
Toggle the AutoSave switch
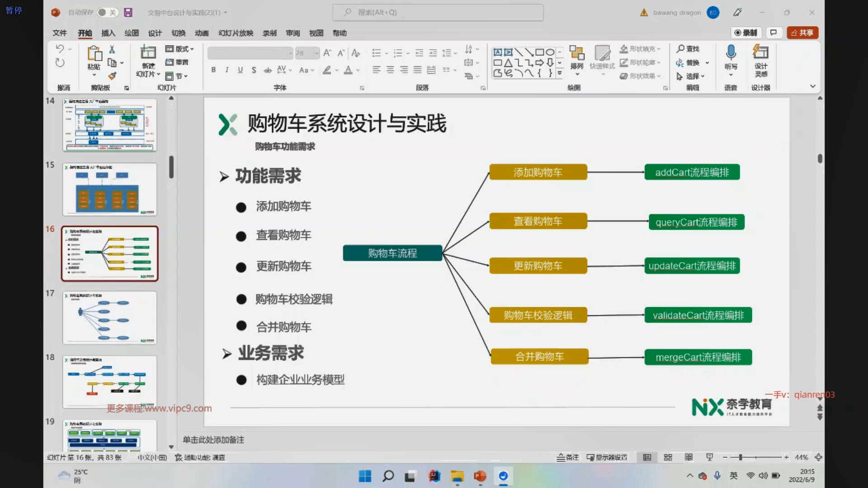point(108,13)
